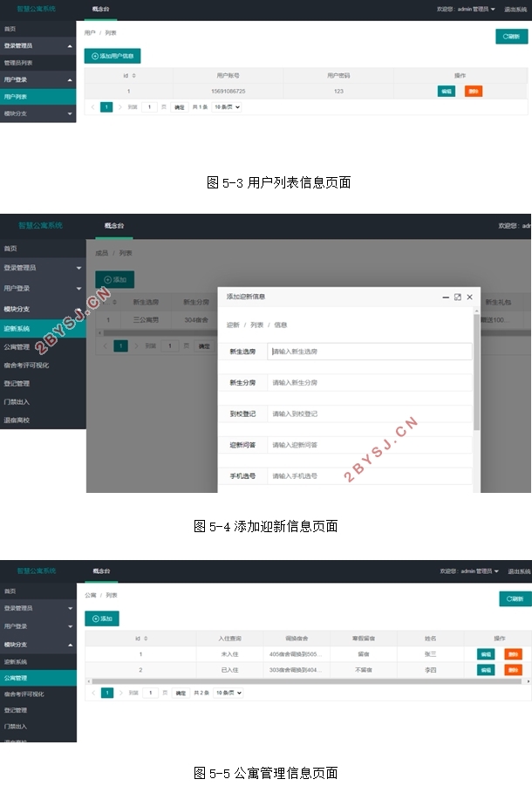The image size is (532, 786).
Task: Open 10条/页 dropdown in 公寓 list page
Action: click(228, 693)
